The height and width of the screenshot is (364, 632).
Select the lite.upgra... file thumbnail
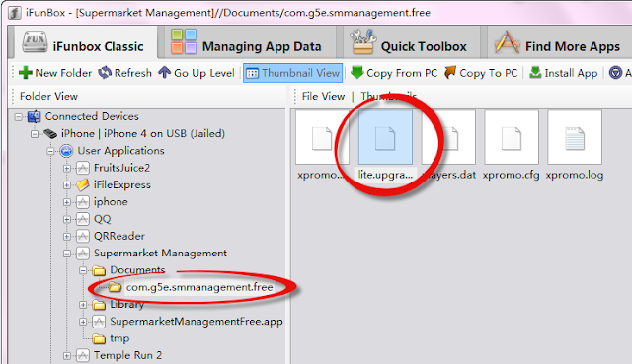click(385, 138)
